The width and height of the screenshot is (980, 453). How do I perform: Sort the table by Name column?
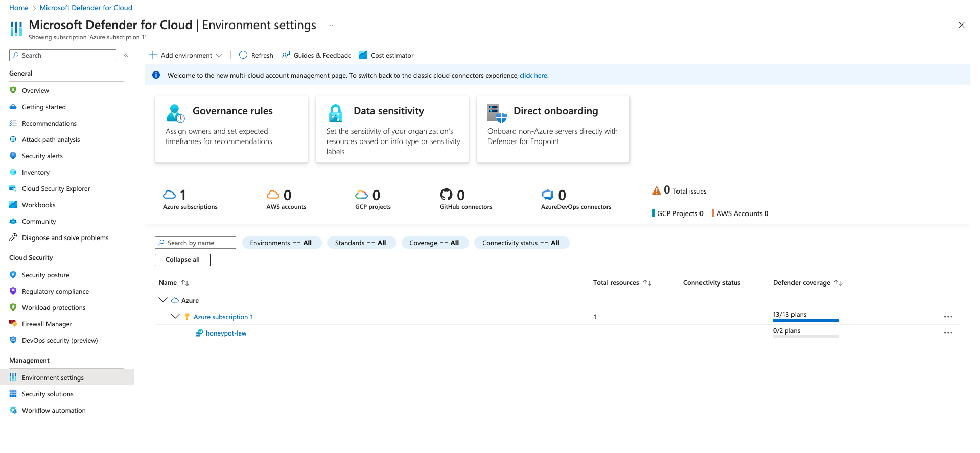click(174, 282)
